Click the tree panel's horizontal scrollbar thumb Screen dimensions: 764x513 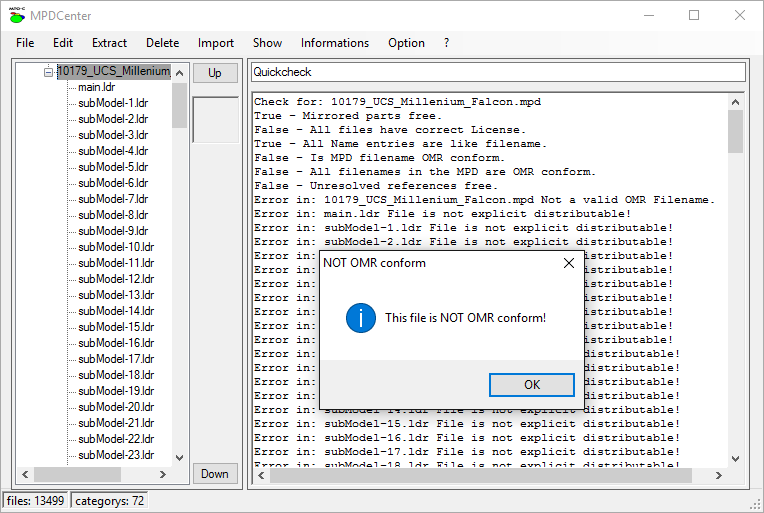click(x=77, y=474)
